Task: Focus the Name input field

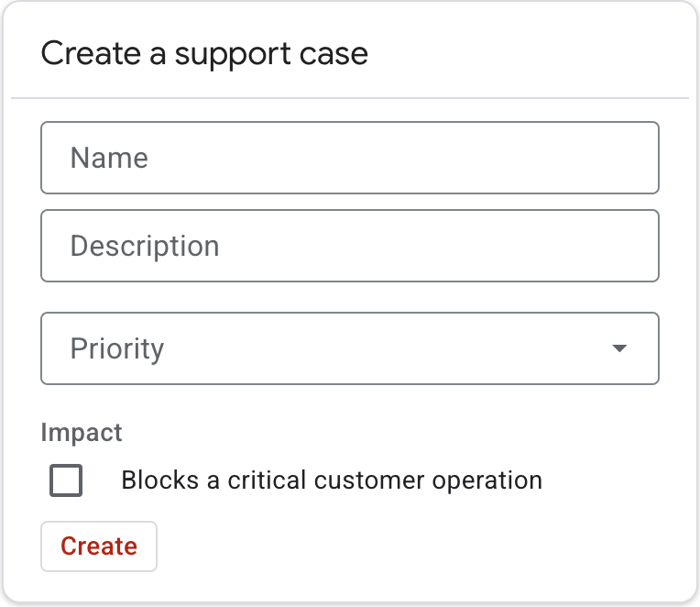Action: [349, 158]
